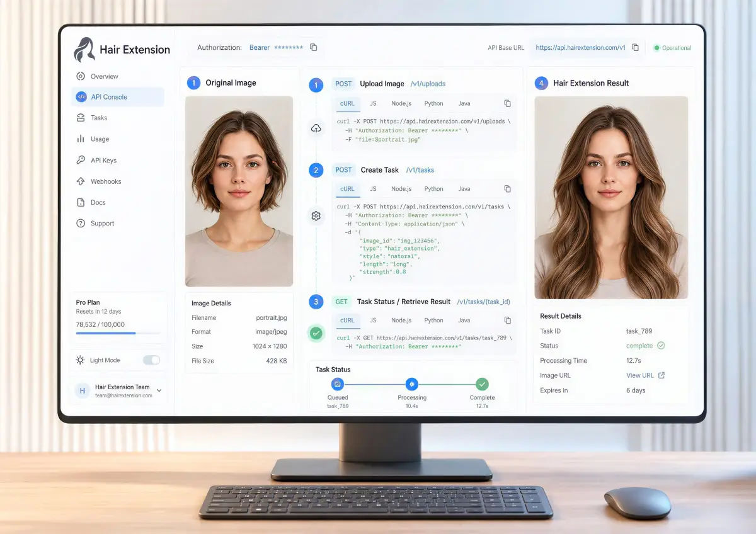
Task: Click the sun icon beside Light Mode
Action: (80, 360)
